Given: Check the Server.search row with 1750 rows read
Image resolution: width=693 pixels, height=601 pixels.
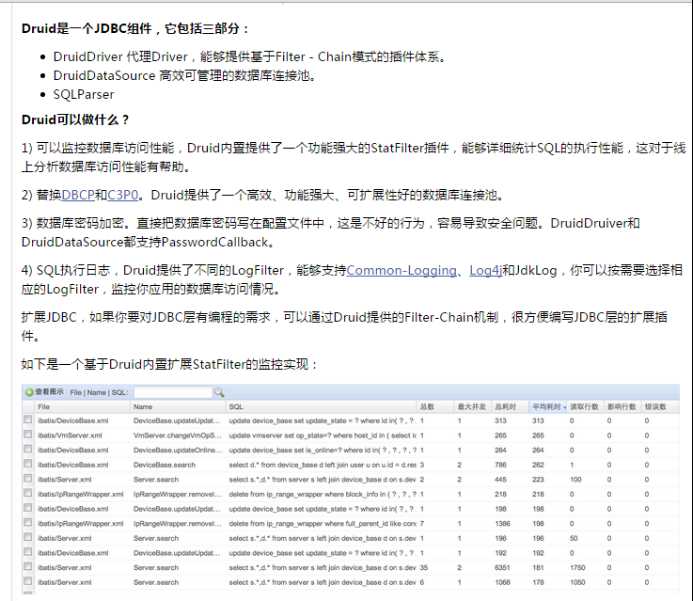Looking at the screenshot, I should [x=28, y=567].
